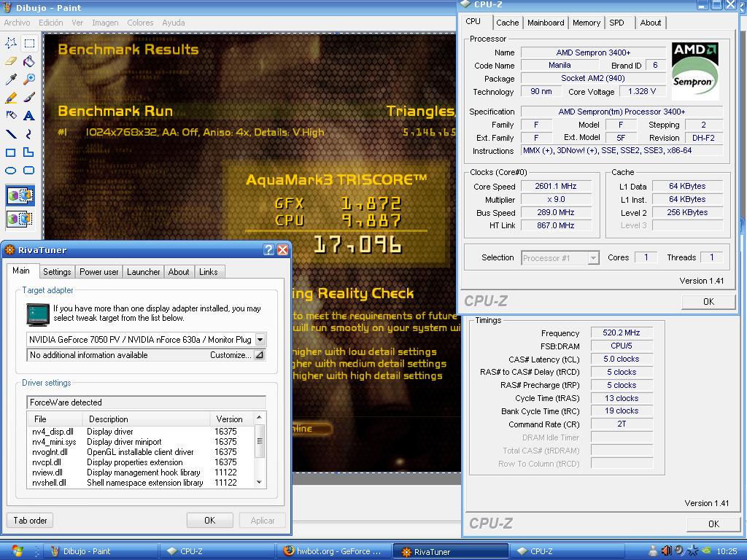This screenshot has width=747, height=560.
Task: Click the RivaTuner help question mark button
Action: tap(268, 249)
